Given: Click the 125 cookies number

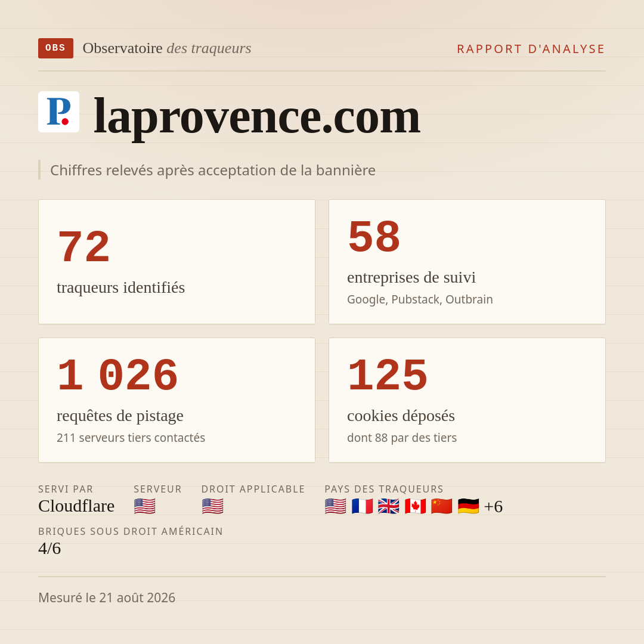Looking at the screenshot, I should pyautogui.click(x=388, y=375).
